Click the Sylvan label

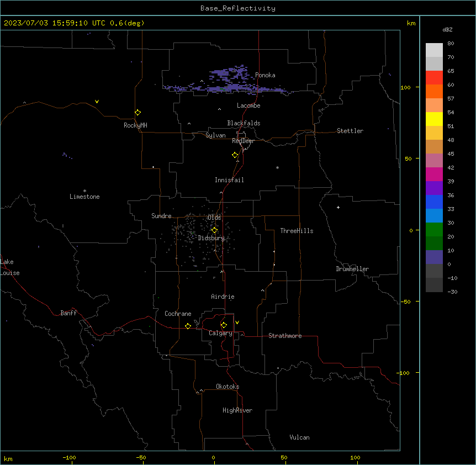215,135
